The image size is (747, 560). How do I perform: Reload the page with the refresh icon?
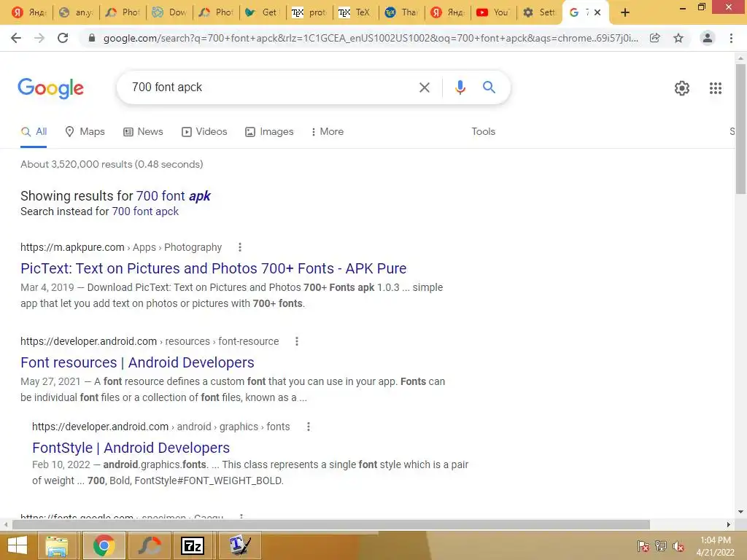point(63,38)
